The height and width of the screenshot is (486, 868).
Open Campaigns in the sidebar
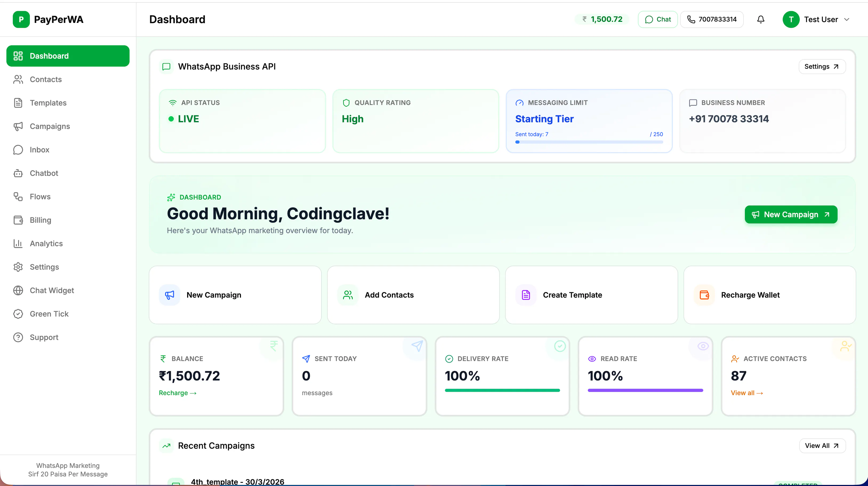pyautogui.click(x=68, y=126)
